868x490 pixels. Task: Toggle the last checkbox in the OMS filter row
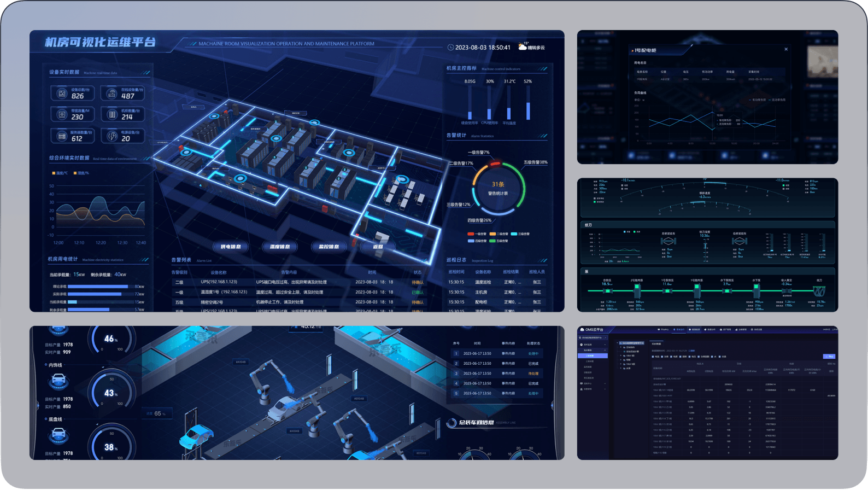click(x=720, y=357)
